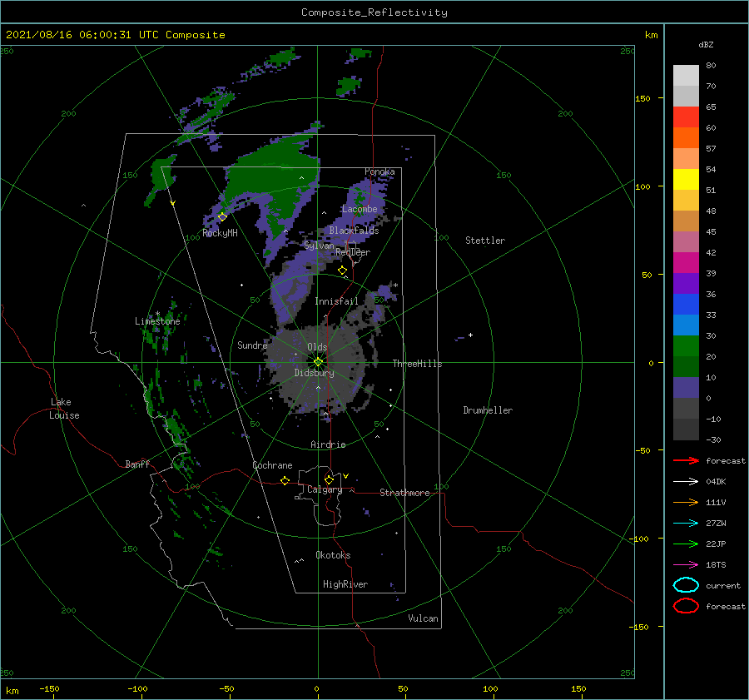
Task: Click the Ponoka city label
Action: pyautogui.click(x=379, y=171)
